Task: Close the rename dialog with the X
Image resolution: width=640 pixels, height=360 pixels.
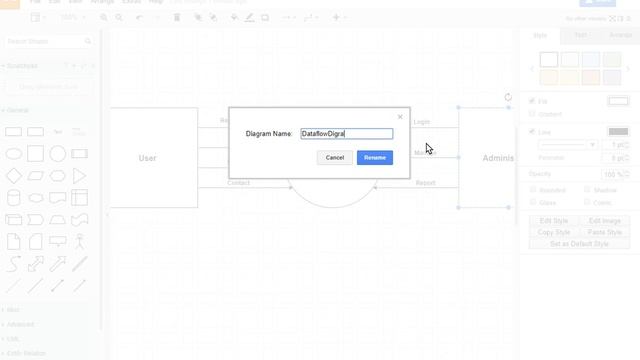Action: [x=400, y=117]
